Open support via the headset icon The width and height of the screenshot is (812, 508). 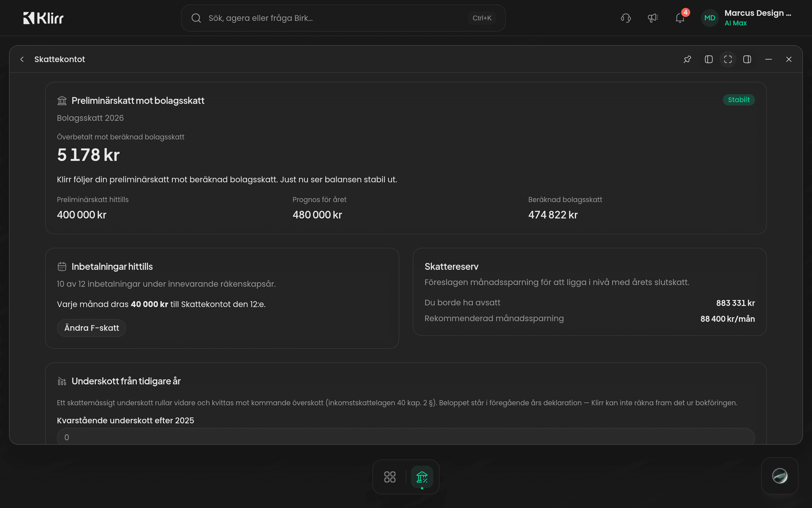pyautogui.click(x=626, y=18)
